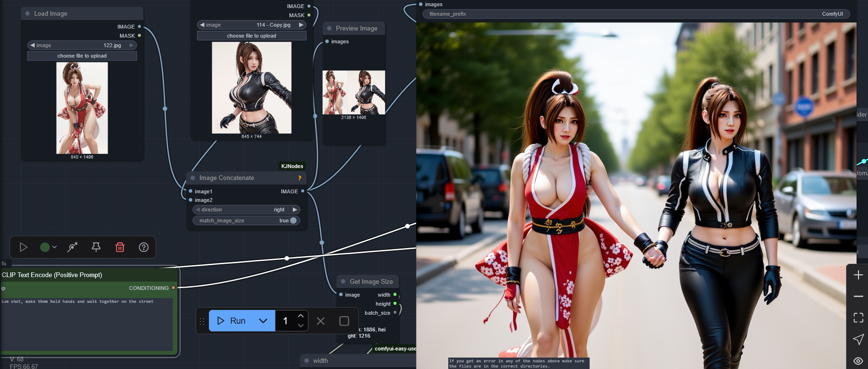The image size is (868, 369).
Task: Click the batch count number field
Action: pyautogui.click(x=286, y=321)
